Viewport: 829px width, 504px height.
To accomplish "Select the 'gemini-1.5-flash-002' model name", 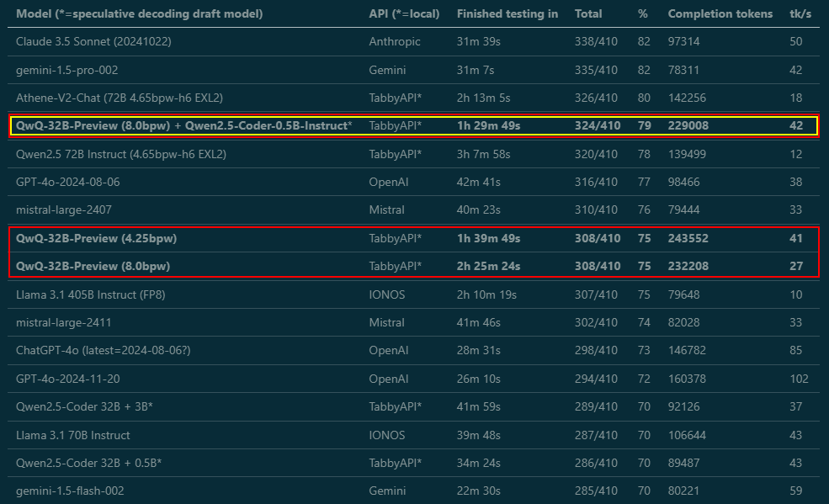I will (x=70, y=491).
